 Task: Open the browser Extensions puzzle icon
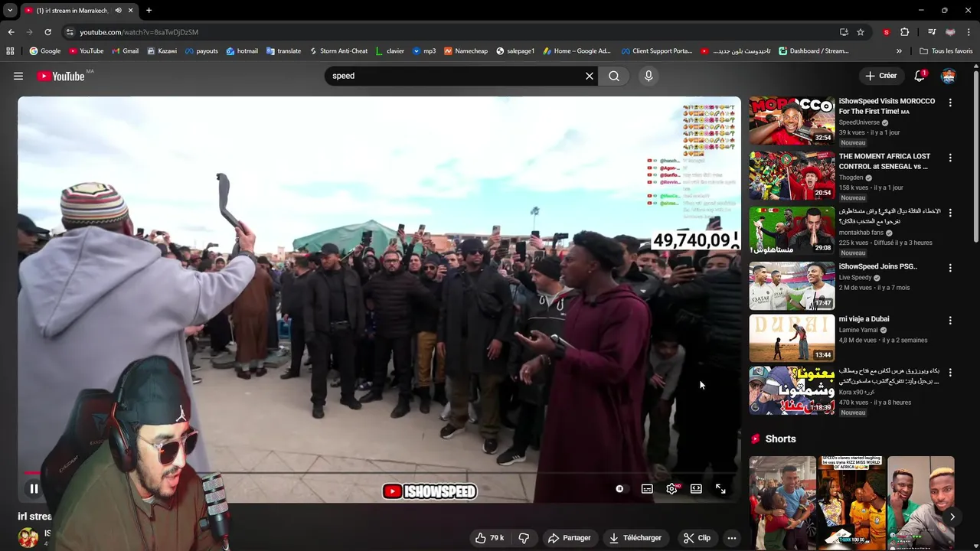click(x=905, y=32)
